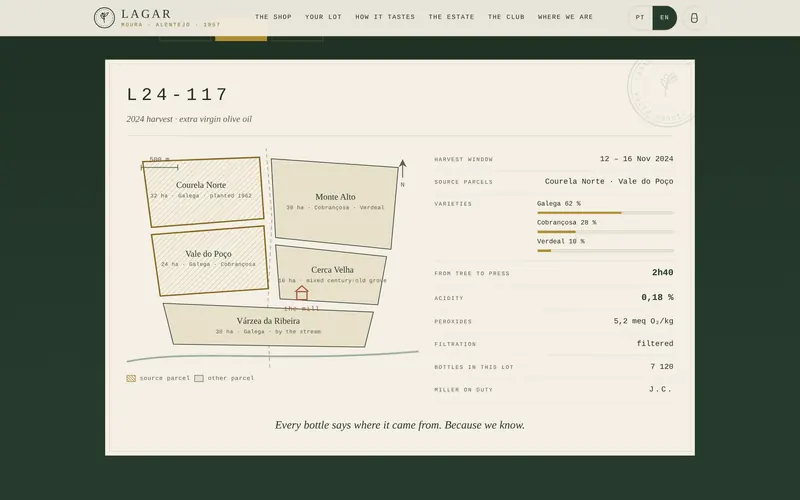Click '2024 harvest · extra virgin olive oil' subtitle
Screen dimensions: 800x500
[189, 119]
